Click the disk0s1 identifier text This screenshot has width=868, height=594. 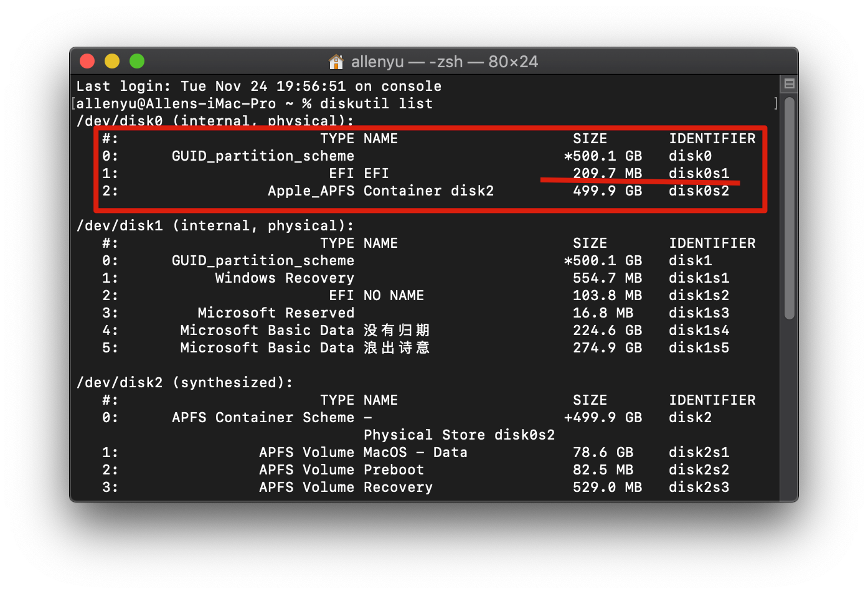699,173
